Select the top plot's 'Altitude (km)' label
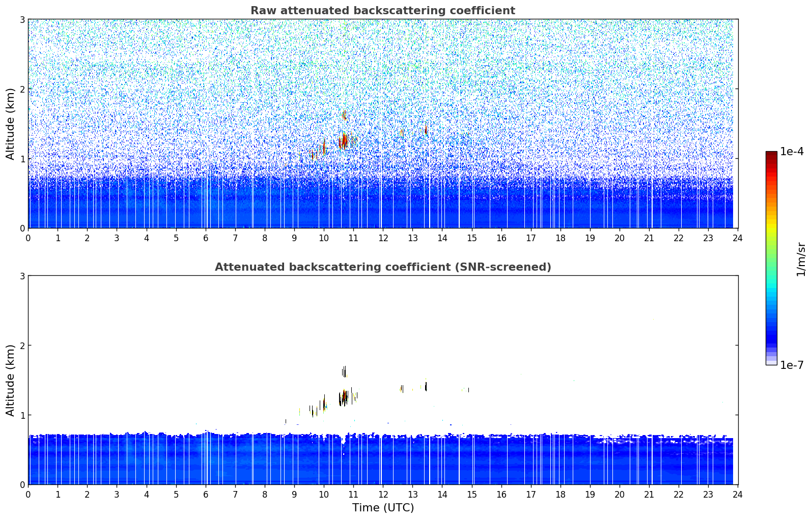 coord(11,124)
